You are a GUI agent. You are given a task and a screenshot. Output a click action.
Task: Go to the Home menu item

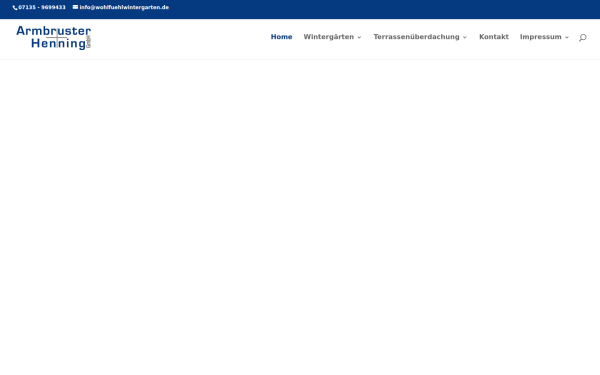click(x=281, y=37)
